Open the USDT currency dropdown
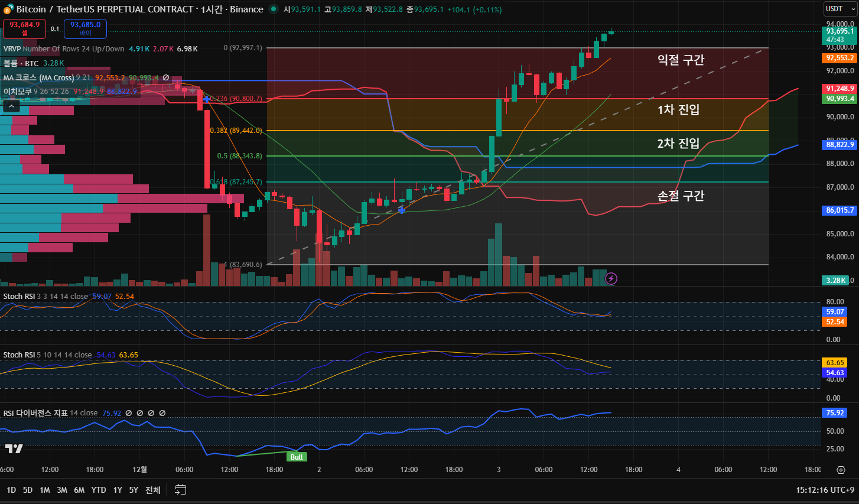 (840, 9)
